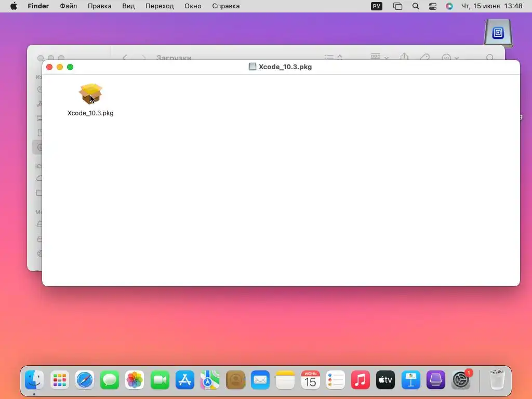Open the Вид menu
This screenshot has height=399, width=532.
[x=128, y=6]
